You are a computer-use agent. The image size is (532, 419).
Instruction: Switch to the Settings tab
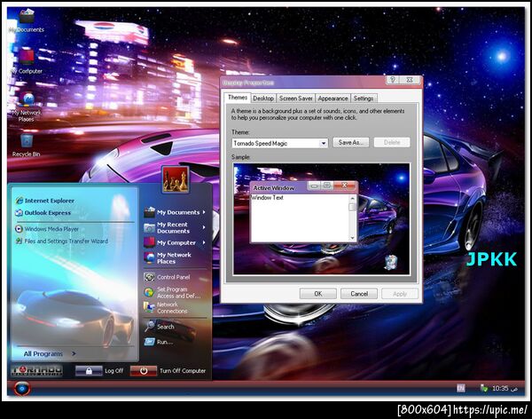point(364,99)
